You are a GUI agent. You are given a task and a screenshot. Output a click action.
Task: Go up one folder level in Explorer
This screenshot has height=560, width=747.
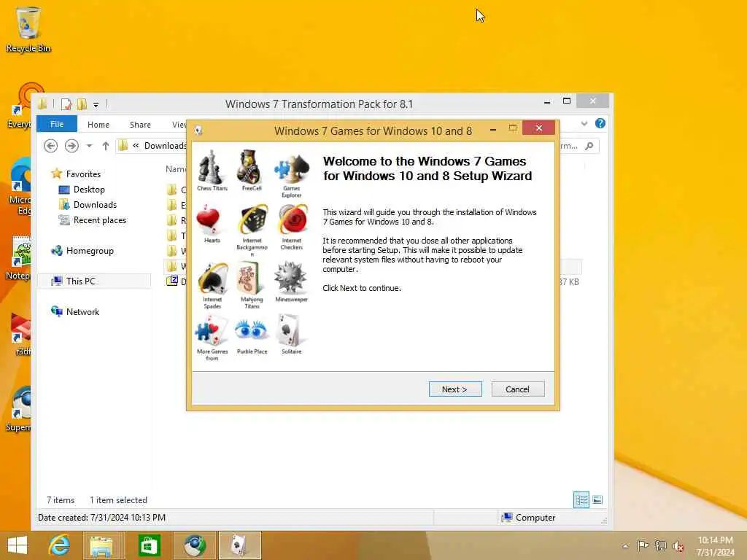(105, 146)
